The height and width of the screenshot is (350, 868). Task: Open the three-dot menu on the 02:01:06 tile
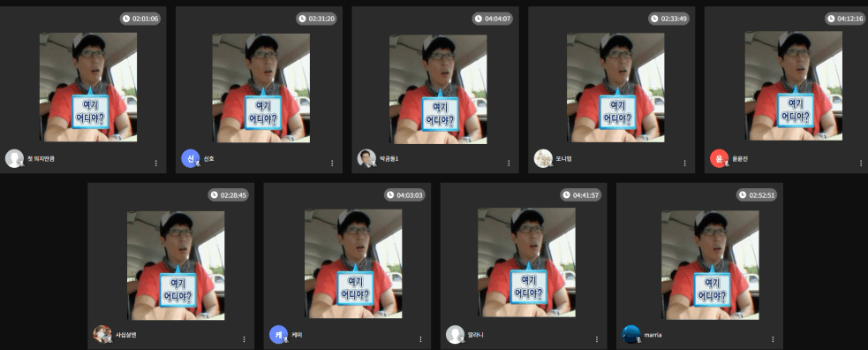click(x=156, y=164)
